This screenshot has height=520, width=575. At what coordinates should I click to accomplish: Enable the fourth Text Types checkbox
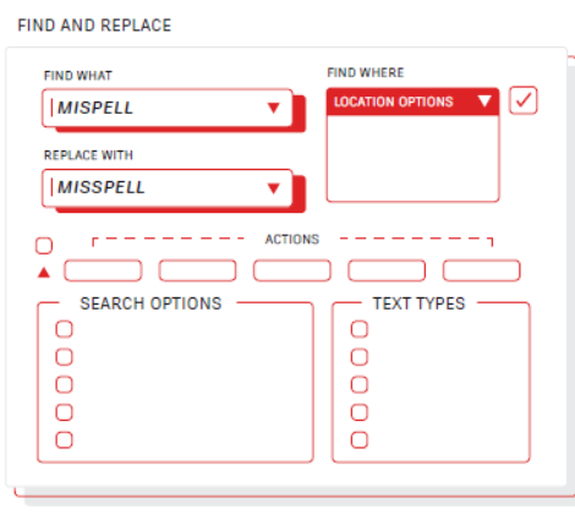point(359,412)
